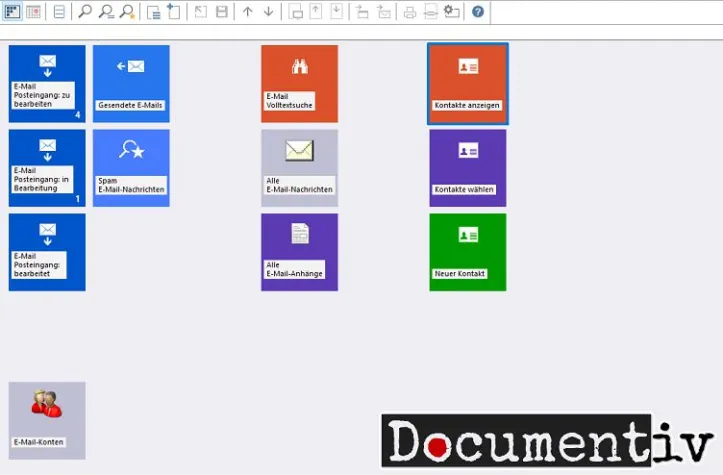Open E-Mail Posteingang: in Bearbeitung tile

point(47,167)
